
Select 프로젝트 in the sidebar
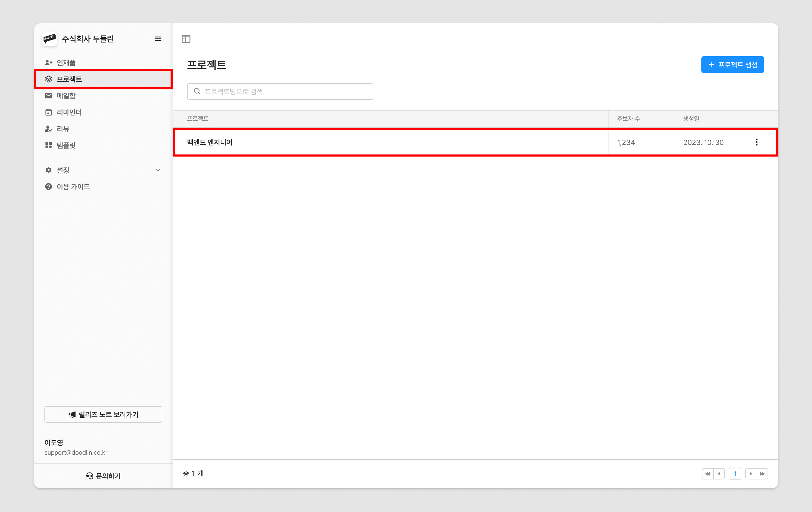pyautogui.click(x=69, y=79)
